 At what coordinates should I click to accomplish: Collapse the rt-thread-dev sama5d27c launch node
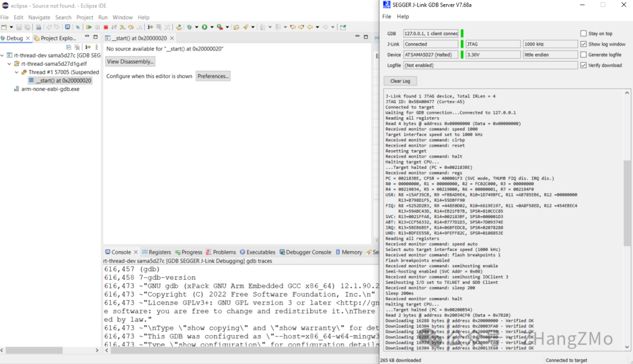pyautogui.click(x=2, y=55)
